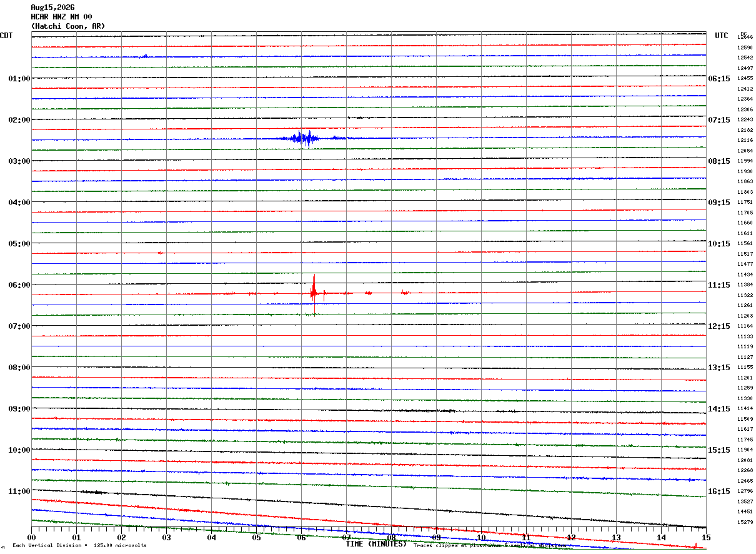Click the UTC timezone label
This screenshot has width=756, height=554.
pos(722,36)
